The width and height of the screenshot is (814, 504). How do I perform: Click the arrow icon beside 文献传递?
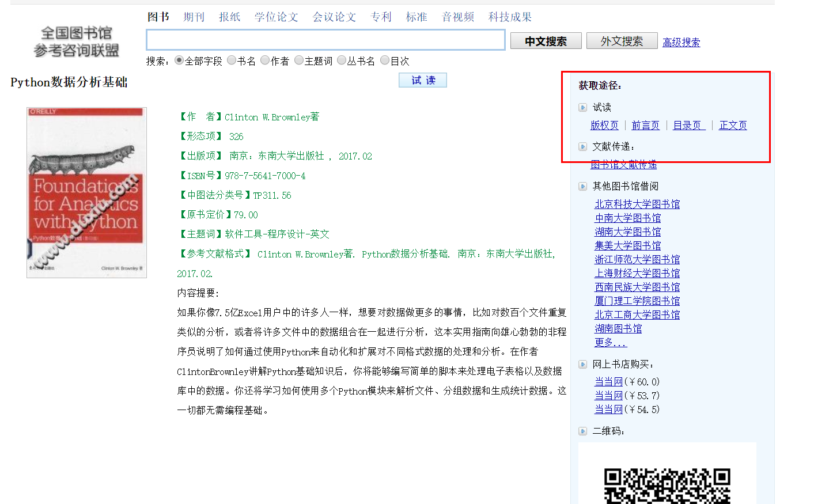582,147
